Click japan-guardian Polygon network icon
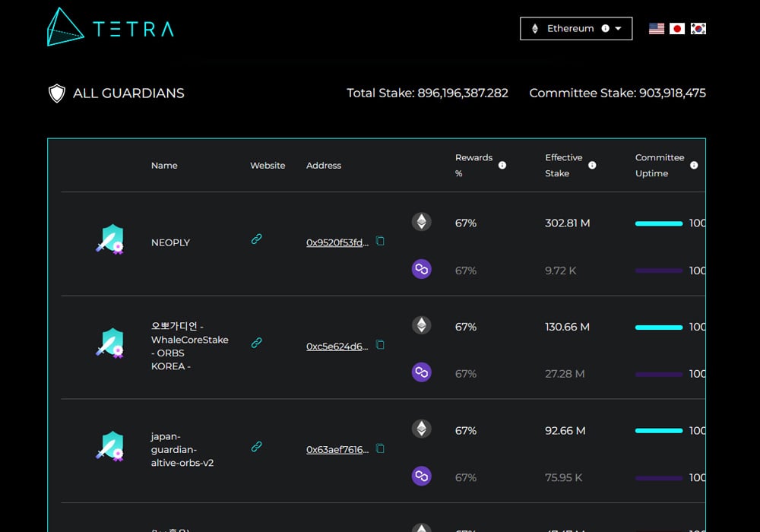This screenshot has height=532, width=760. (x=422, y=476)
